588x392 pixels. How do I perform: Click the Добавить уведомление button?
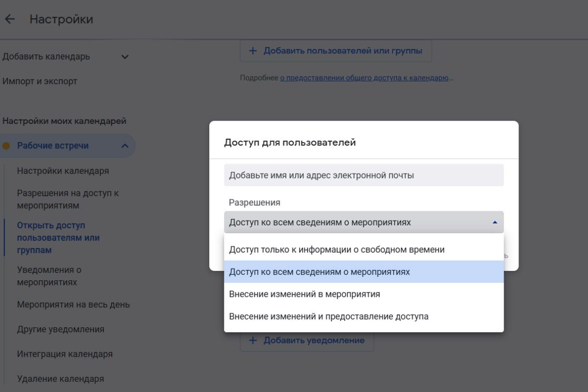pyautogui.click(x=307, y=340)
